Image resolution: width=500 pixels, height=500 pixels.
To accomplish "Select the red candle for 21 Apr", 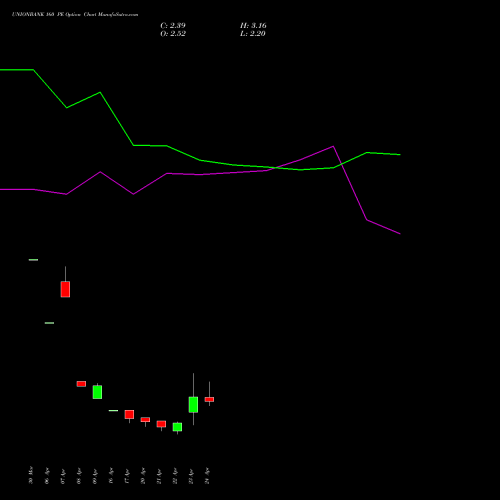I will (161, 424).
